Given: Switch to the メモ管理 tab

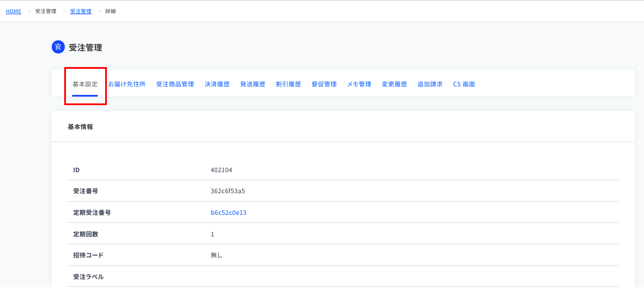Looking at the screenshot, I should pos(359,84).
